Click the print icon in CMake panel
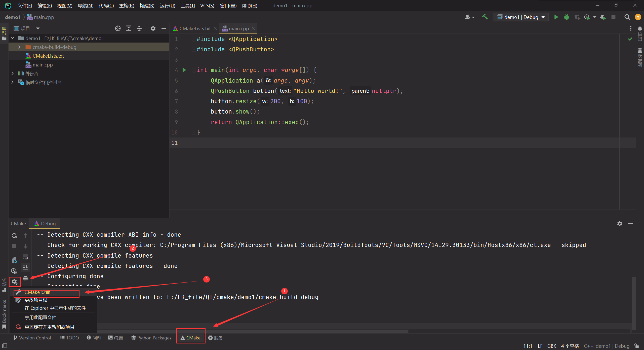This screenshot has width=644, height=350. tap(25, 278)
